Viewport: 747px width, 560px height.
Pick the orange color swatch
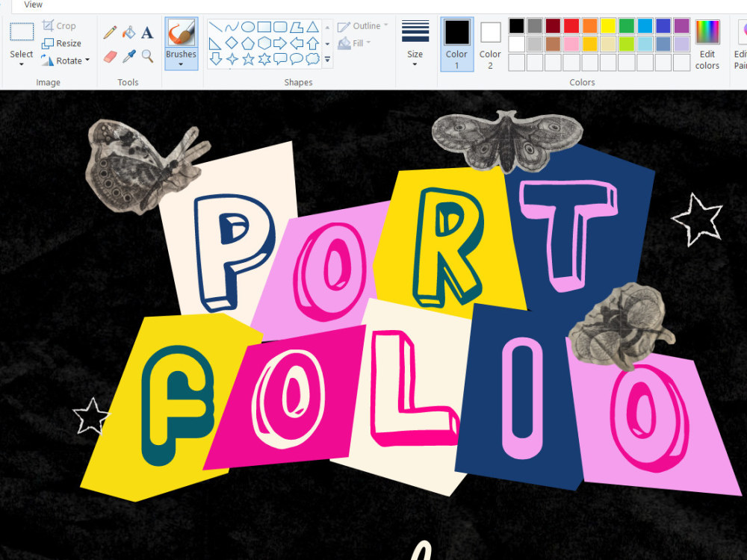pos(590,25)
